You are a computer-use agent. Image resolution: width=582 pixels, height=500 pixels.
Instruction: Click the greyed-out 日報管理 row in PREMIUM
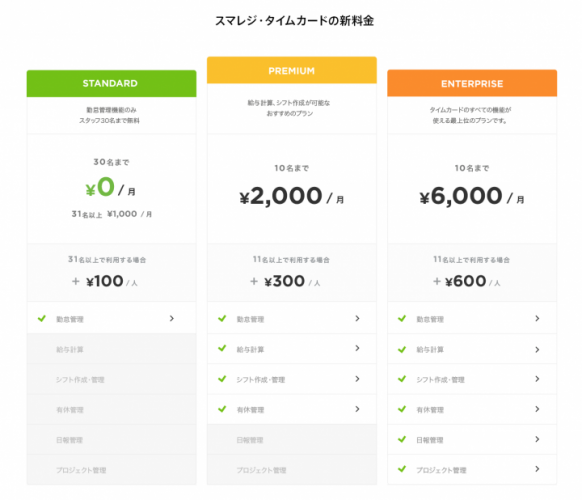(292, 440)
